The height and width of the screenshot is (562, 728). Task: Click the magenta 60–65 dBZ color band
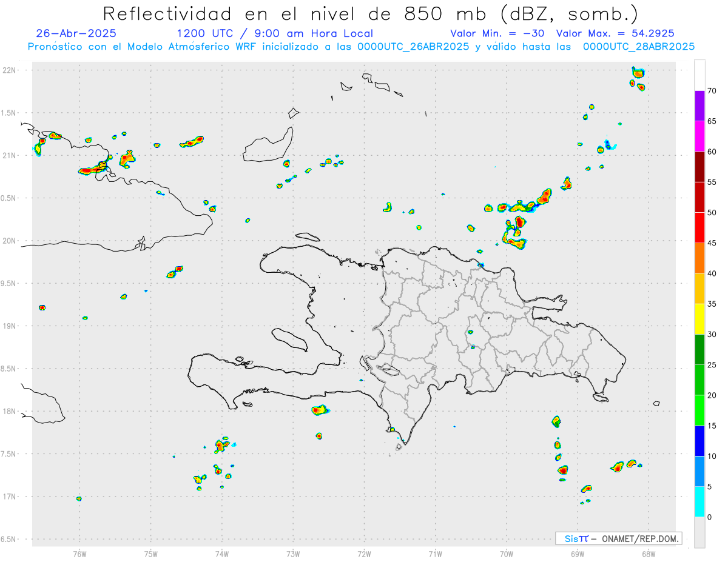[699, 136]
